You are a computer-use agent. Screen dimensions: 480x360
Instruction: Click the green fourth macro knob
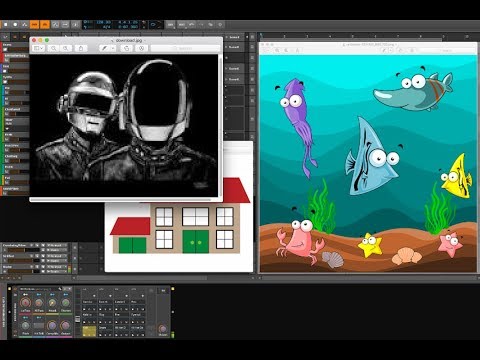[66, 303]
